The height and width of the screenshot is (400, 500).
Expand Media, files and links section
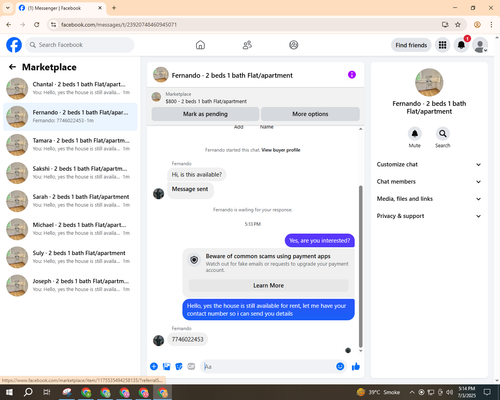[x=429, y=199]
